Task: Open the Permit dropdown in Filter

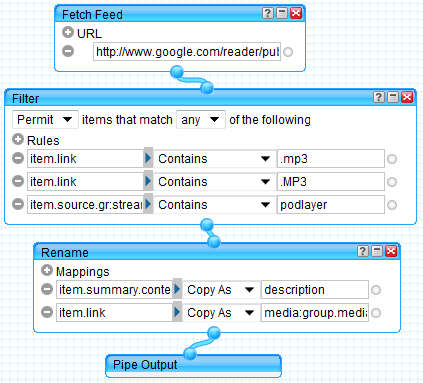Action: (45, 120)
